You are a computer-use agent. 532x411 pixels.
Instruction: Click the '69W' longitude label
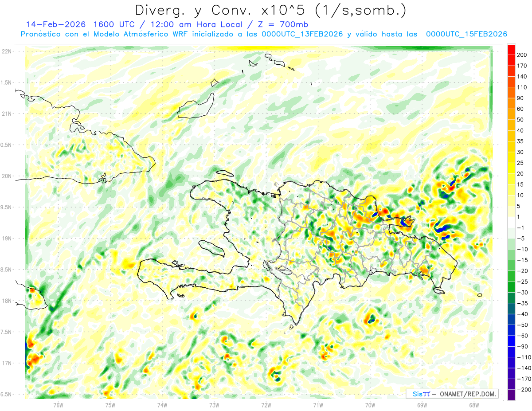point(422,404)
